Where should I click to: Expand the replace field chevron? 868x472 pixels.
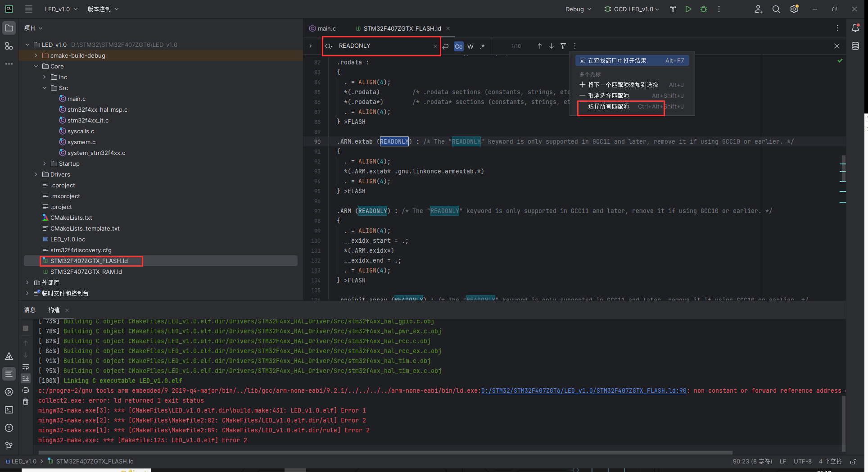click(x=311, y=46)
